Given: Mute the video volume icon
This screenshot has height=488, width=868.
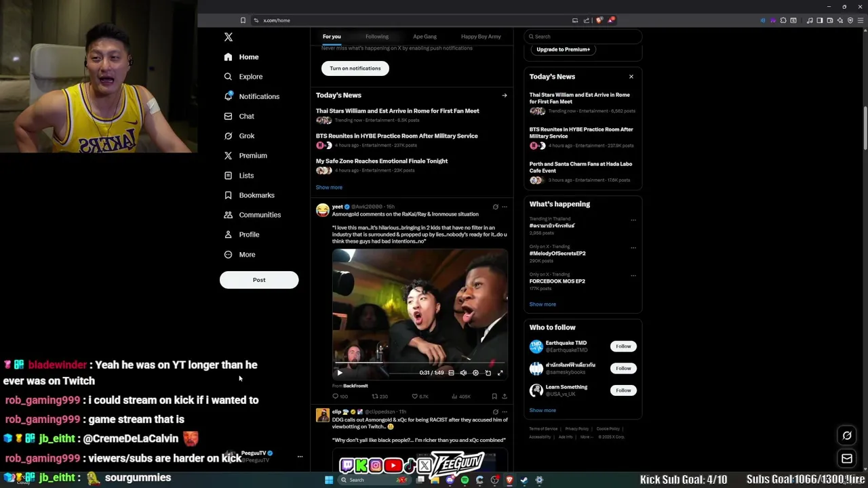Looking at the screenshot, I should click(x=463, y=373).
